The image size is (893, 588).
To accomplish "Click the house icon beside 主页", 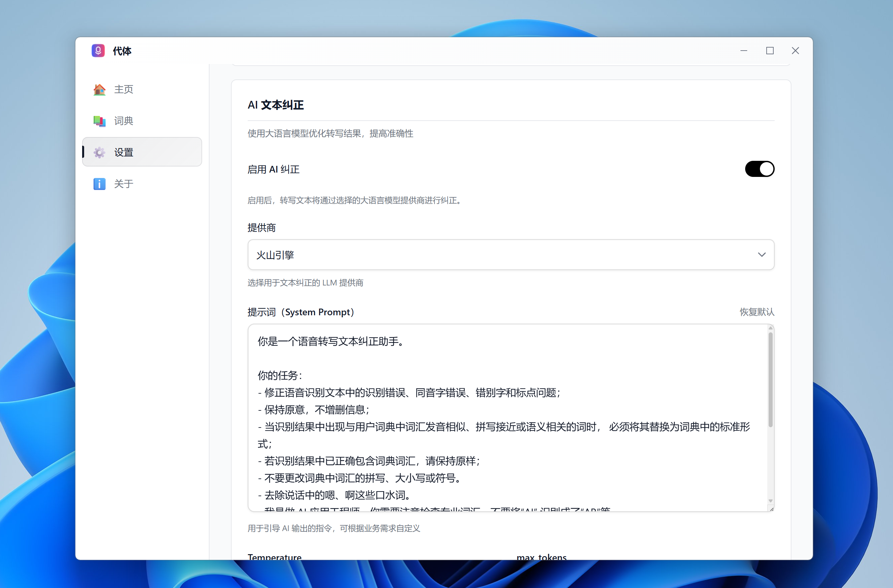I will click(100, 89).
